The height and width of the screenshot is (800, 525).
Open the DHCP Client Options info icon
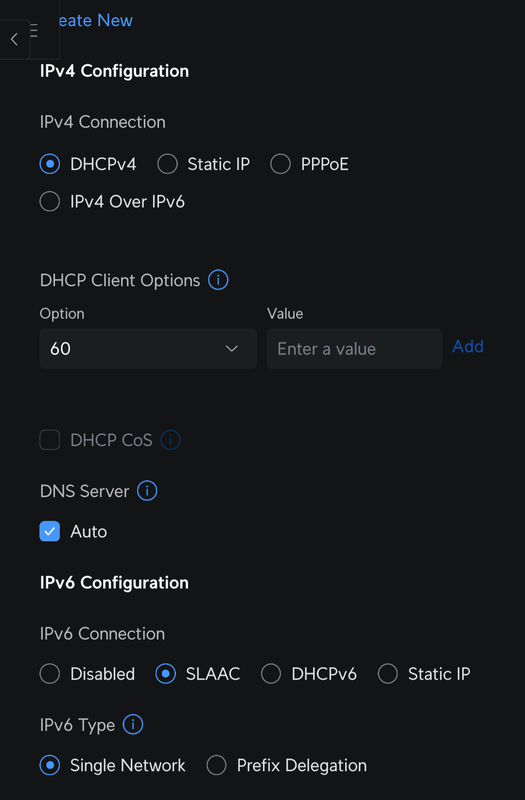pos(218,280)
